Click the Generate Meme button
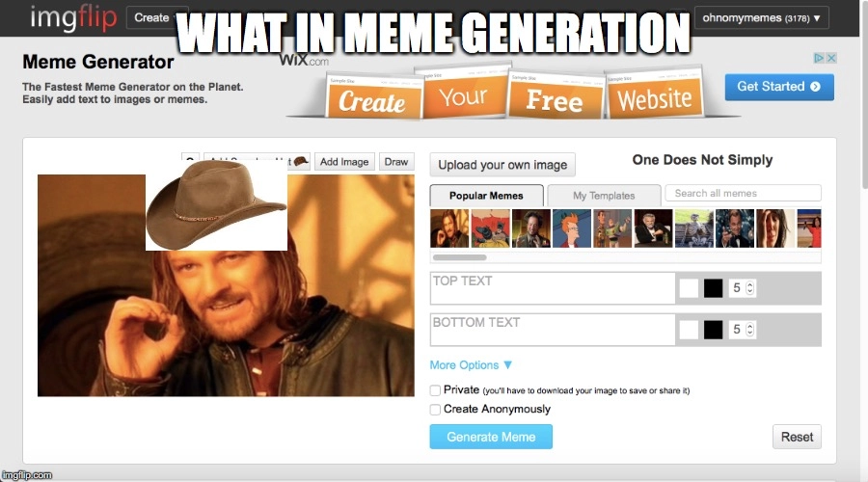 pos(491,437)
